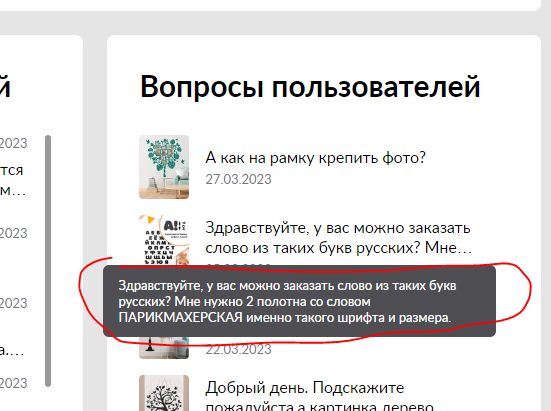Click the date 27.03.2023

click(238, 180)
